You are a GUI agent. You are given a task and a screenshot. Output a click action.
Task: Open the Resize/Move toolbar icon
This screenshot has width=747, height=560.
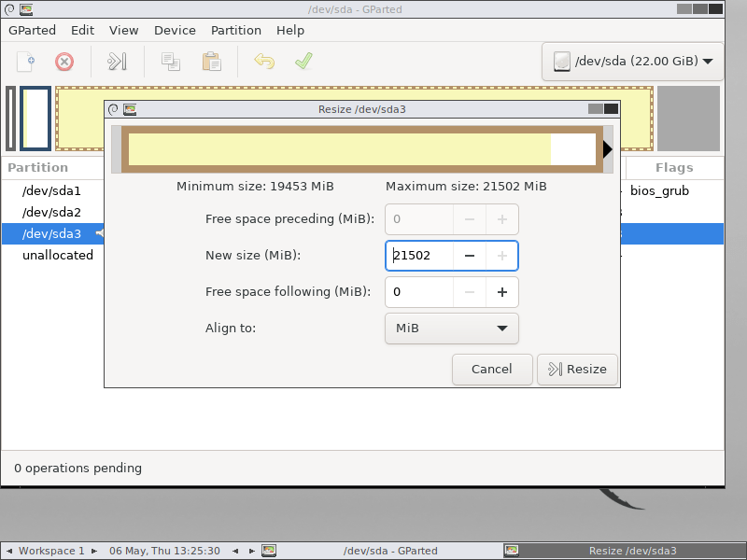click(x=116, y=61)
